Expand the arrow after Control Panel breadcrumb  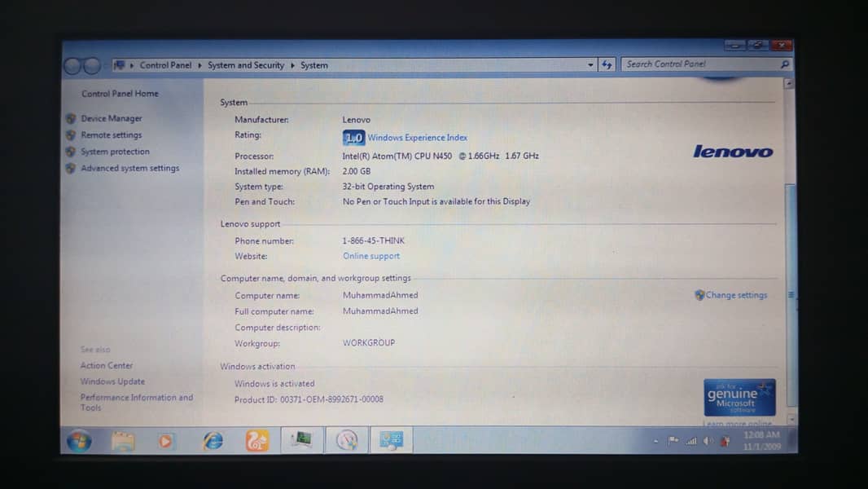[199, 65]
